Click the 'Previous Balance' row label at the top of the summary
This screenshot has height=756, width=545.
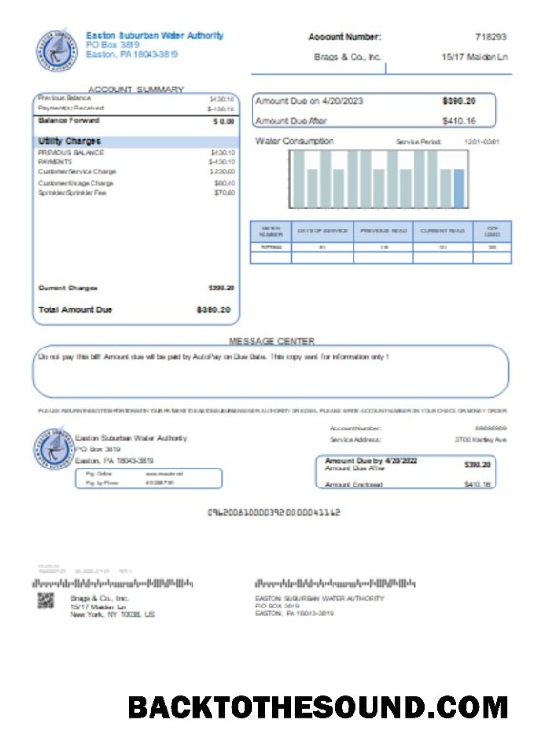point(64,98)
